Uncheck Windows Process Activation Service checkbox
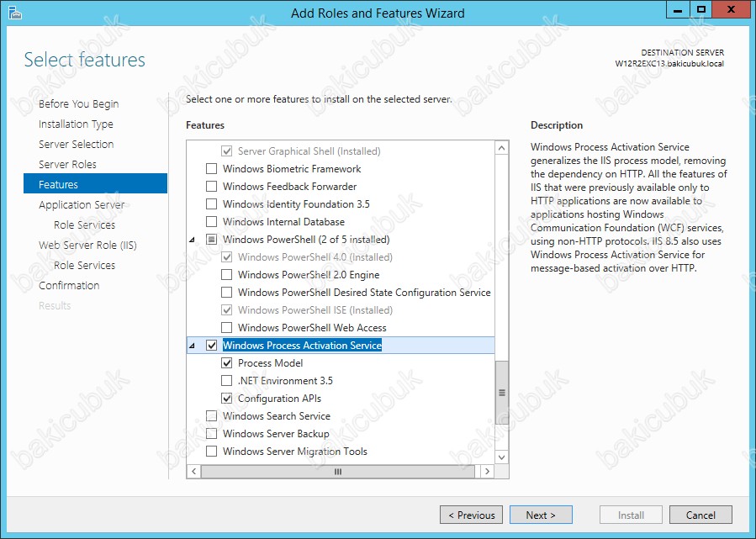 pyautogui.click(x=211, y=346)
